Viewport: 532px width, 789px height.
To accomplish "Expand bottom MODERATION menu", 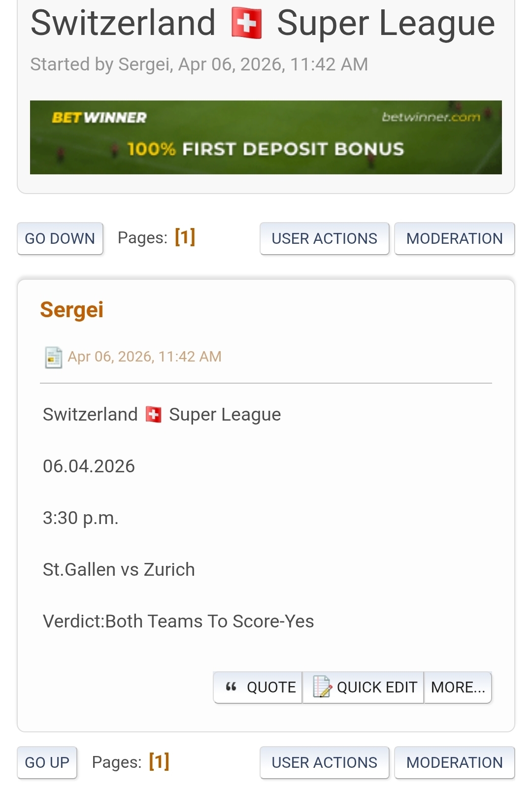I will [454, 763].
